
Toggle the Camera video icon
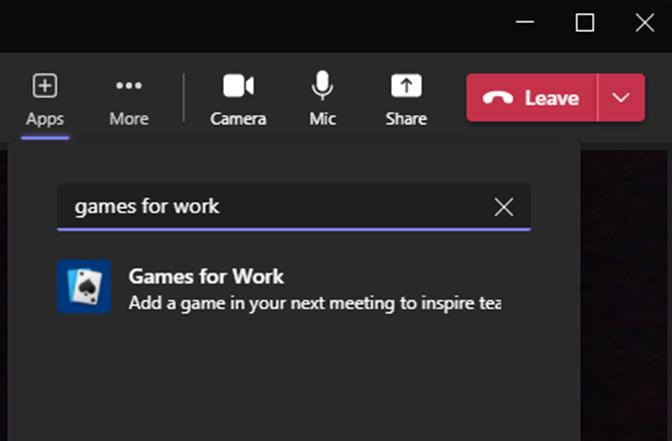(238, 85)
